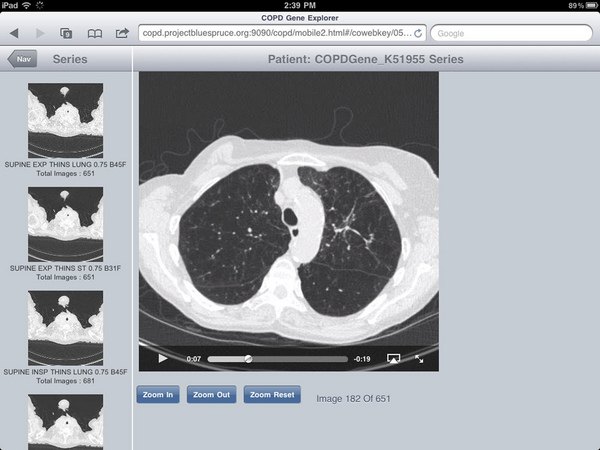Click the main CT lung scan image

click(x=289, y=221)
